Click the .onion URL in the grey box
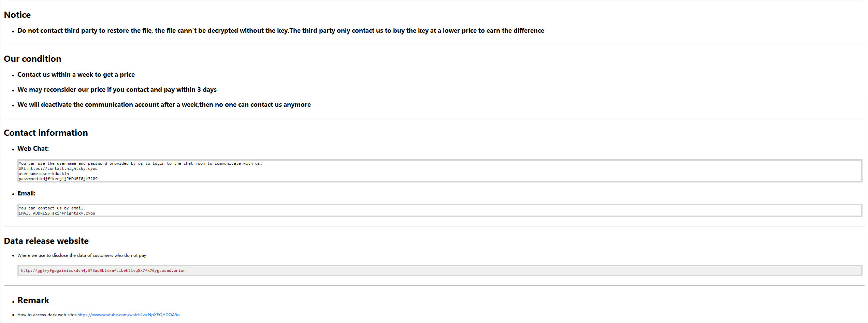This screenshot has width=868, height=323. pyautogui.click(x=103, y=270)
